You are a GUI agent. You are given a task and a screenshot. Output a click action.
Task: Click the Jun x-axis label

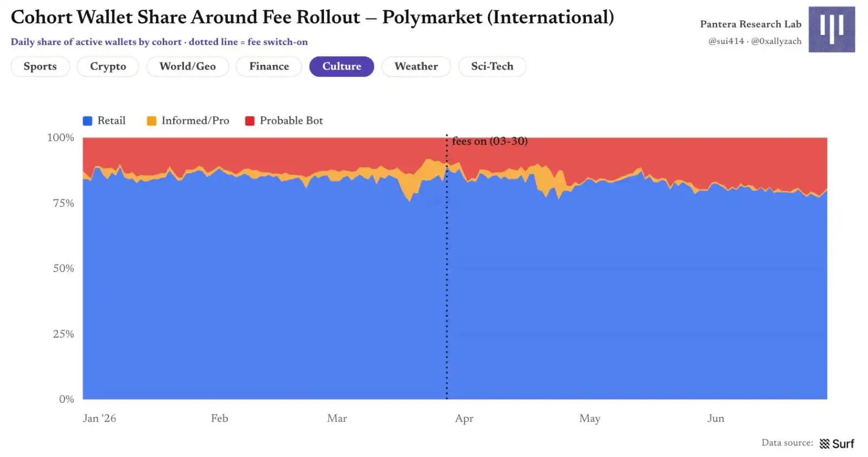pos(716,418)
